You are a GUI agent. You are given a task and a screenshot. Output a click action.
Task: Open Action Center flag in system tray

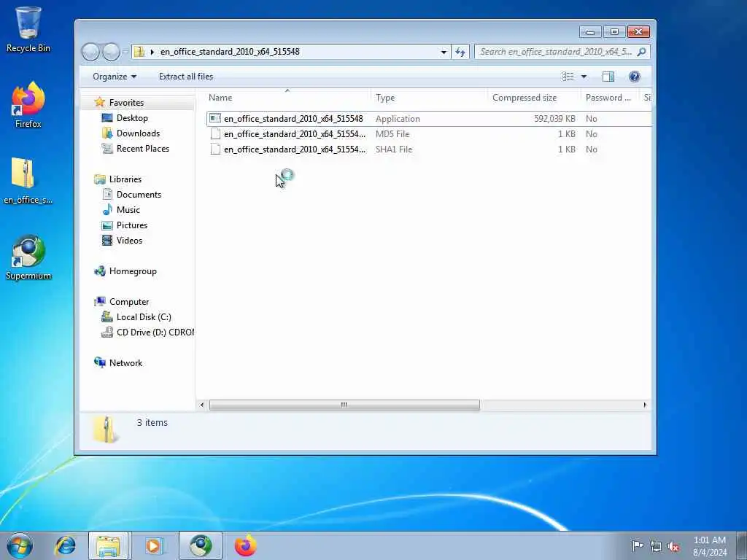pos(637,545)
